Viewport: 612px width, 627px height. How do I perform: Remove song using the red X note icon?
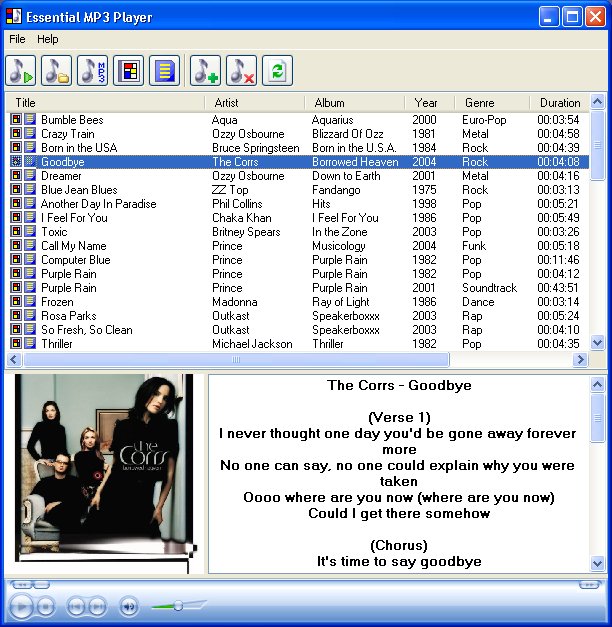(241, 71)
